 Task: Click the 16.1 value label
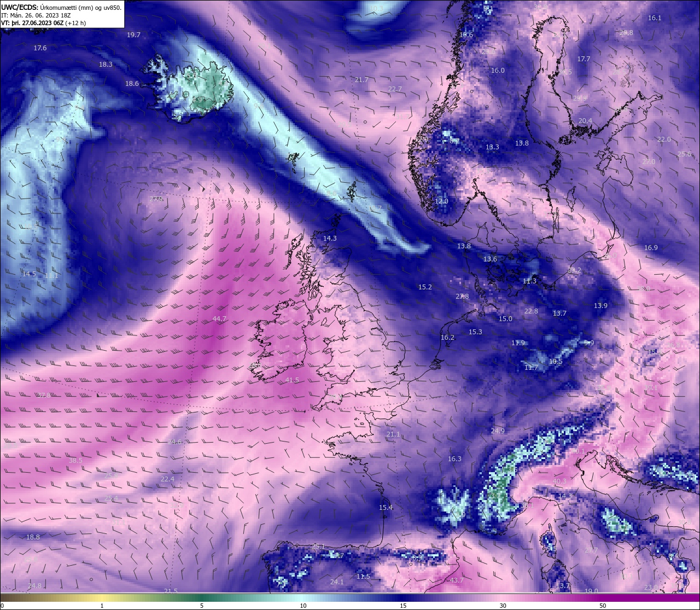pyautogui.click(x=655, y=18)
